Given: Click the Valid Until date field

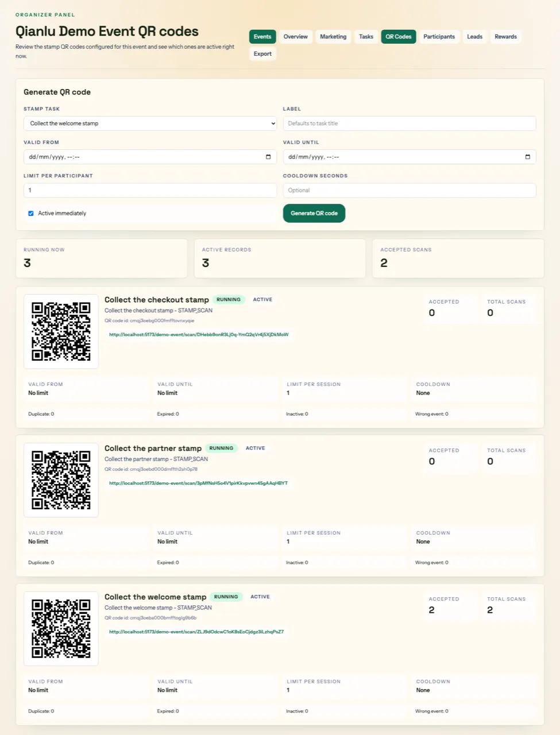Looking at the screenshot, I should tap(410, 157).
